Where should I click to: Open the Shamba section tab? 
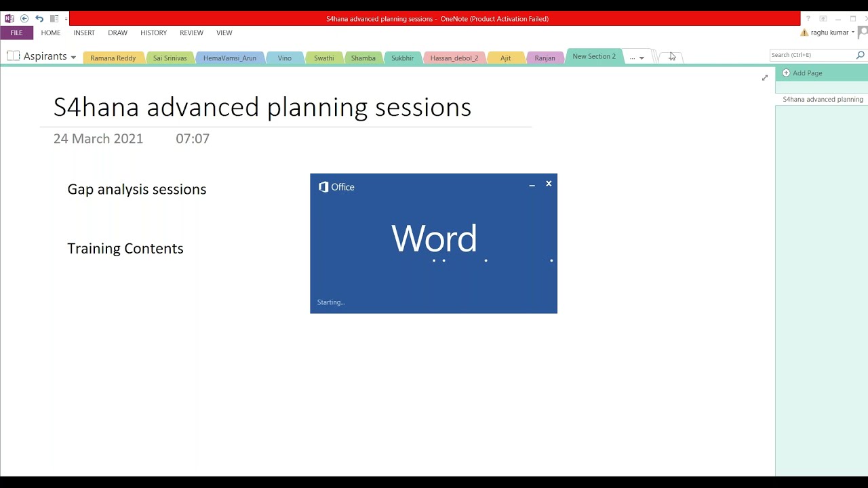click(363, 58)
